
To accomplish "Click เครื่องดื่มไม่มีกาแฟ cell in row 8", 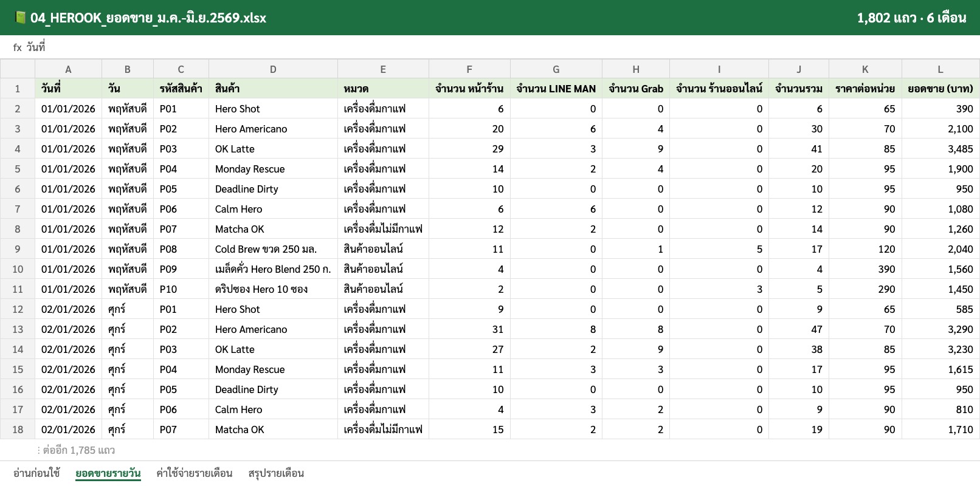I will click(x=383, y=229).
